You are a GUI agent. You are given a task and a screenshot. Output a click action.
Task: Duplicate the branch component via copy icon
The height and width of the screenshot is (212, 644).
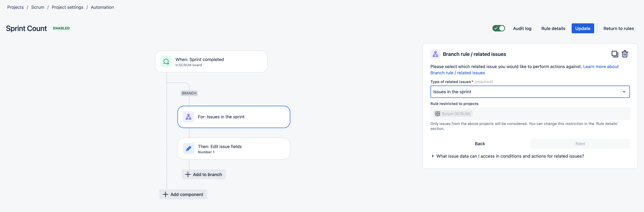tap(615, 54)
